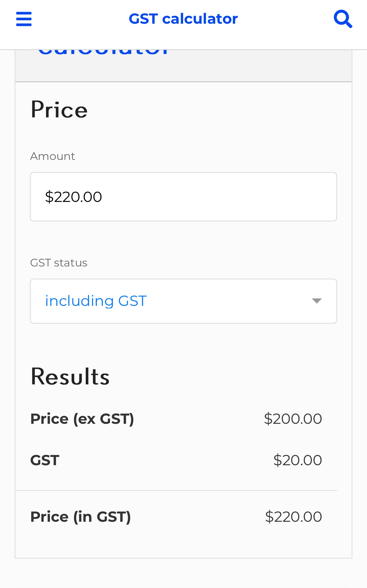367x588 pixels.
Task: Open the GST status dropdown
Action: [x=183, y=301]
